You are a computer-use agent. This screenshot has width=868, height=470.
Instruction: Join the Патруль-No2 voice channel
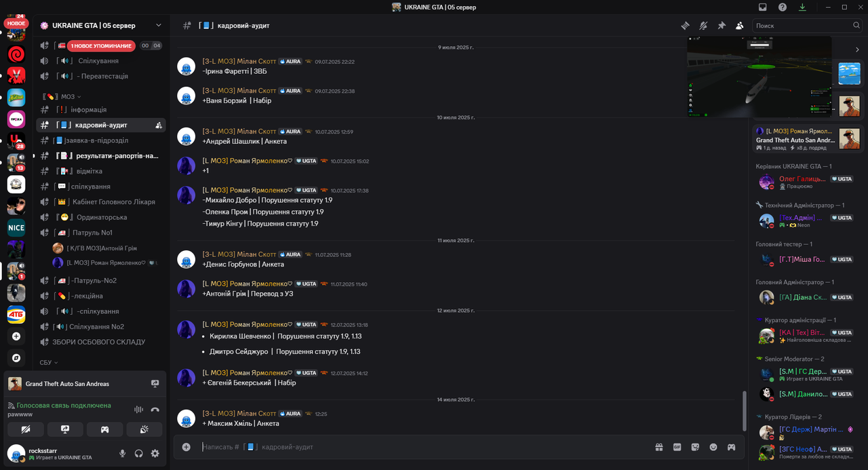click(x=102, y=281)
